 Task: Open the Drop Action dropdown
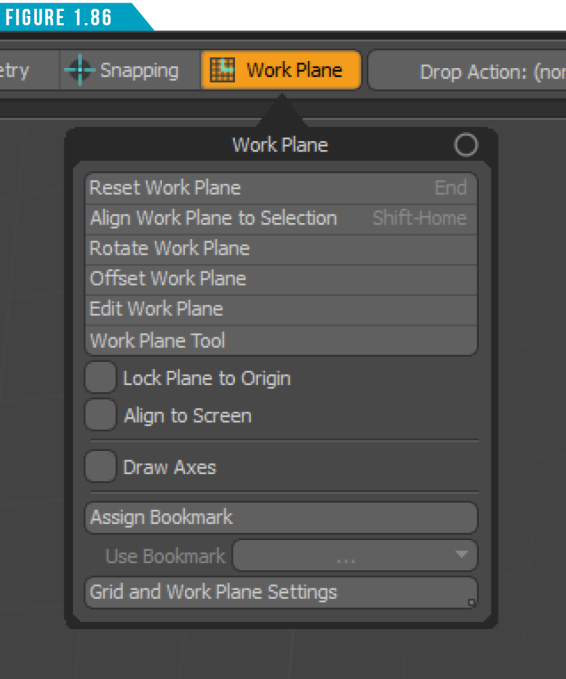coord(467,71)
